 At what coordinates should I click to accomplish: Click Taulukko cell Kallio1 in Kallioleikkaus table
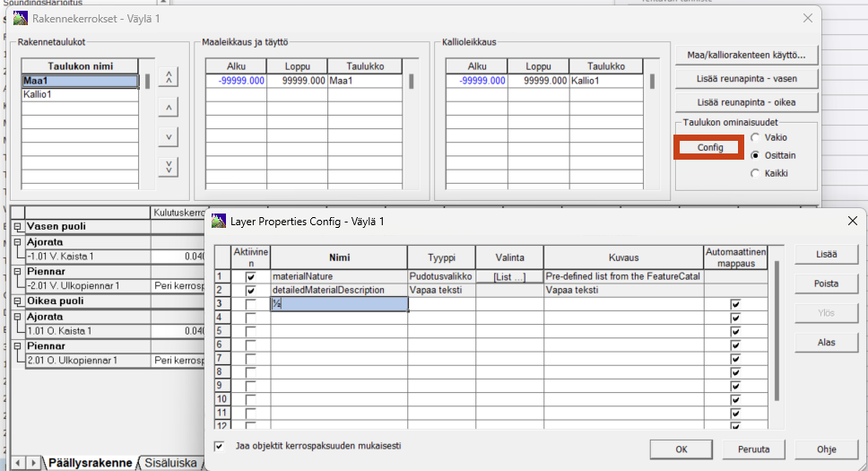(x=605, y=81)
